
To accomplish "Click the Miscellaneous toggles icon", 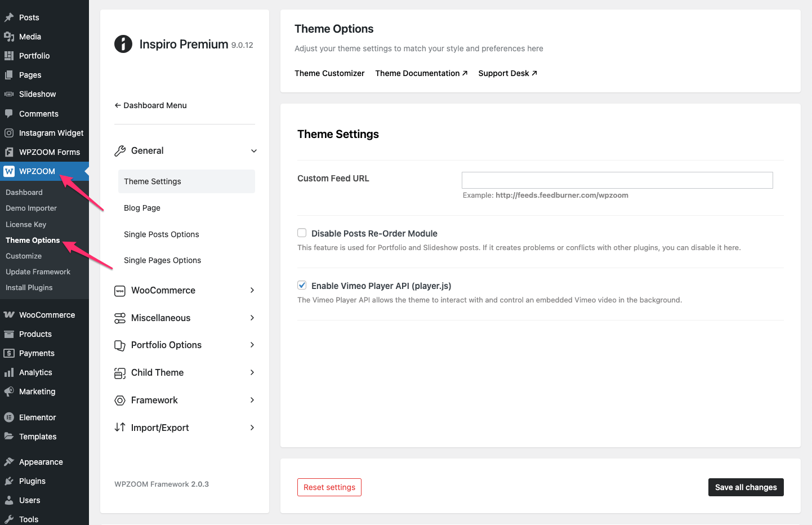I will tap(120, 318).
